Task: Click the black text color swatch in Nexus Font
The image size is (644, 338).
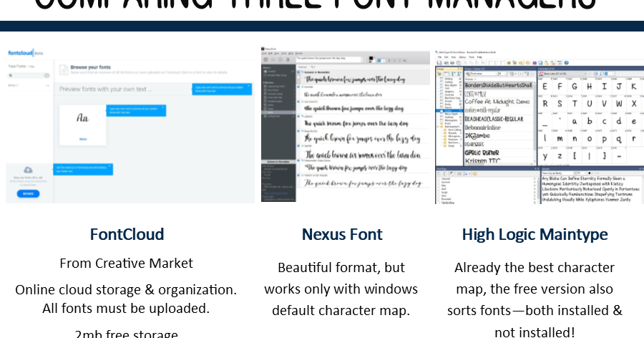Action: (371, 58)
